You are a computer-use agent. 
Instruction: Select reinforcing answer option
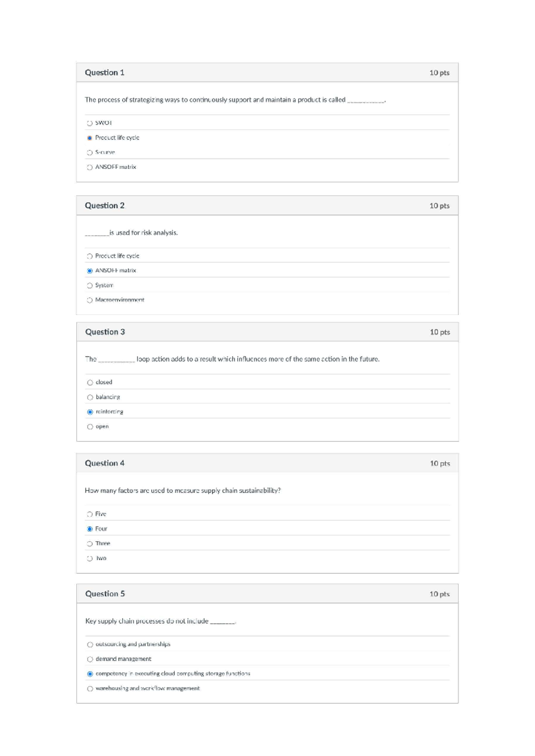90,412
